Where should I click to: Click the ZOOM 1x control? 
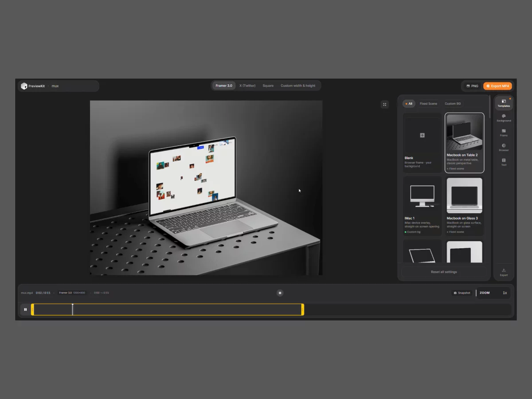[493, 293]
